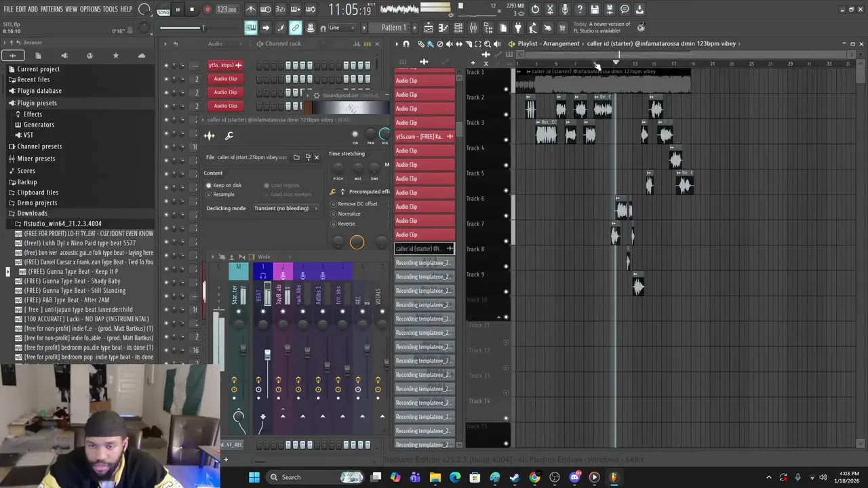Open the wrench settings tab in channel window
This screenshot has width=868, height=488.
pyautogui.click(x=229, y=136)
